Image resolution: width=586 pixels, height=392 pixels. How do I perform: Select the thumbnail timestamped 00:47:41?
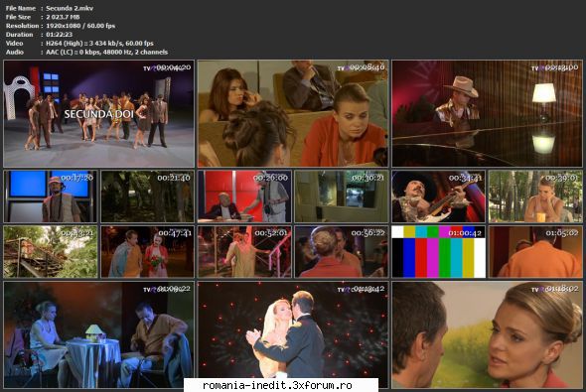147,252
